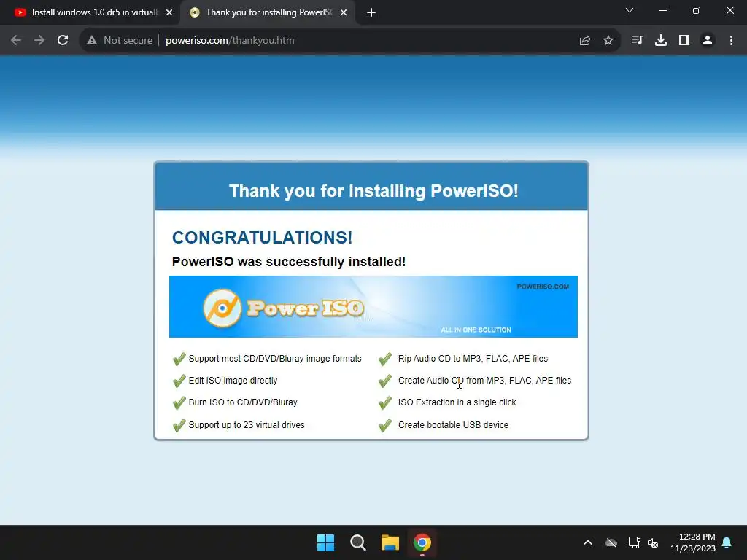Click the CONGRATULATIONS! heading
The image size is (747, 560).
click(x=262, y=237)
